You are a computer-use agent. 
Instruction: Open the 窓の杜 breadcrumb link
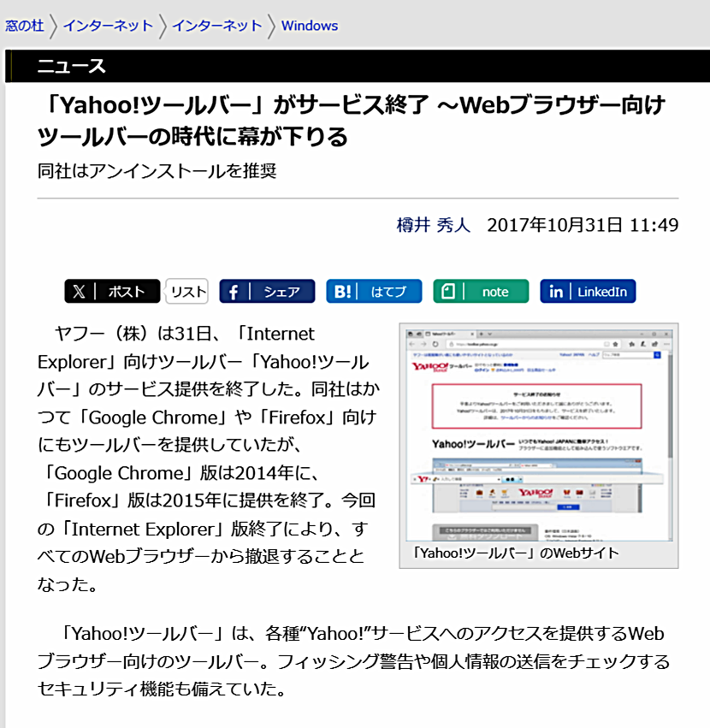[25, 26]
